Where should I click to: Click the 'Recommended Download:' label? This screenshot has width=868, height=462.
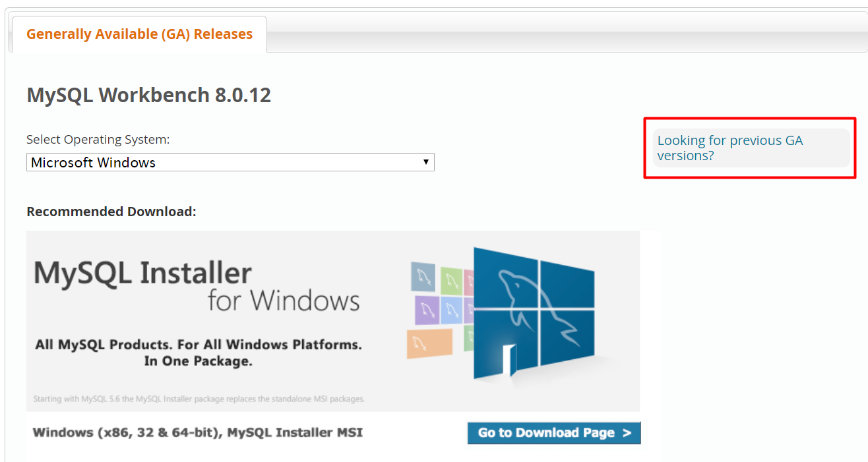point(111,212)
